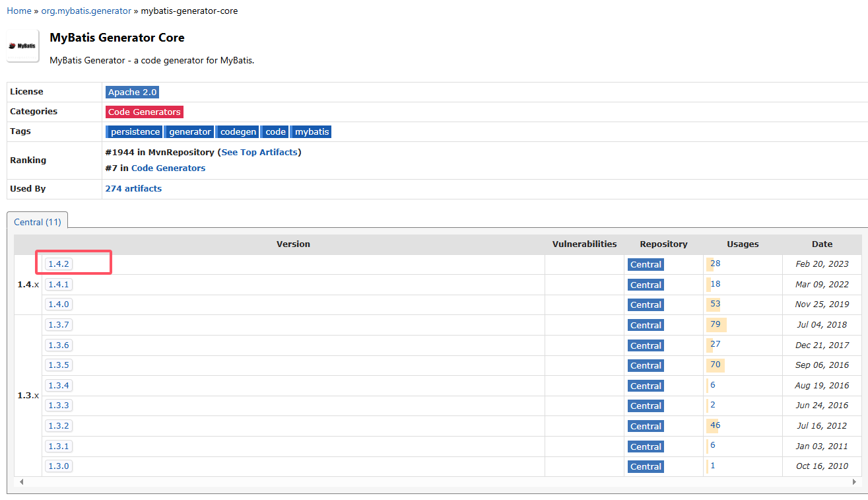
Task: Click the Central badge for version 1.3.1
Action: [646, 446]
